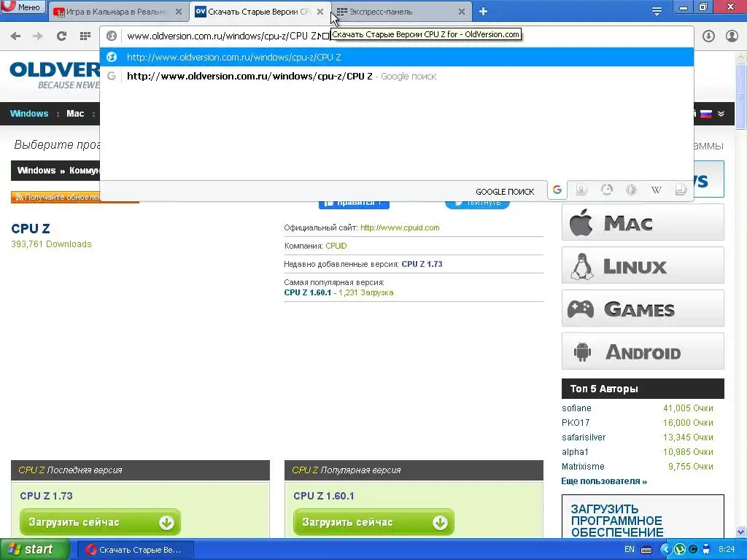The image size is (747, 560).
Task: Click the Android platform banner
Action: [643, 351]
